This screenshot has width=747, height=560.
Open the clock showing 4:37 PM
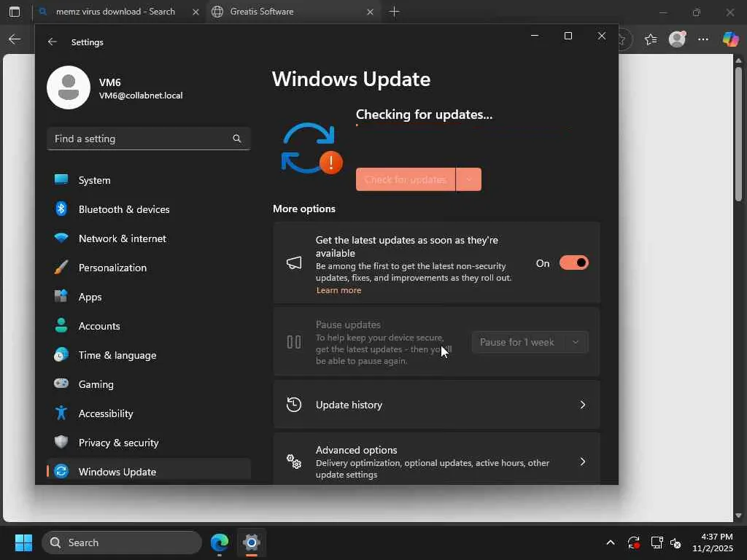tap(712, 542)
